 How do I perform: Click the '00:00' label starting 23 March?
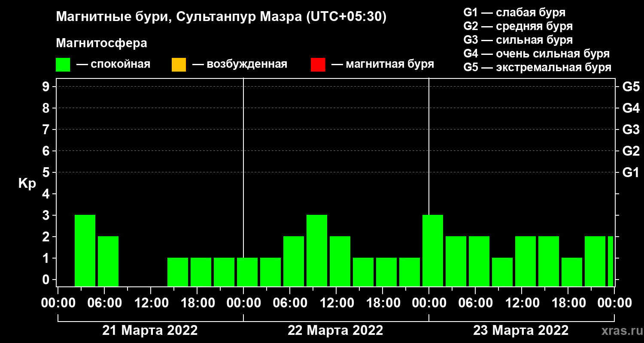[x=429, y=303]
